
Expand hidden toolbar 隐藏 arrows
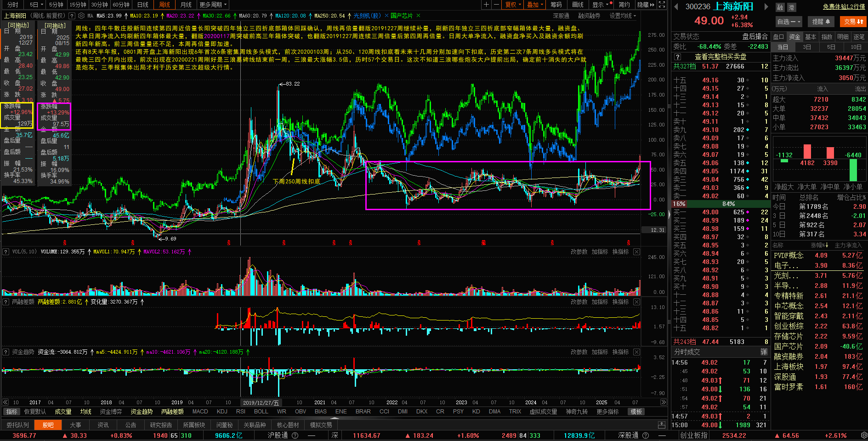646,5
